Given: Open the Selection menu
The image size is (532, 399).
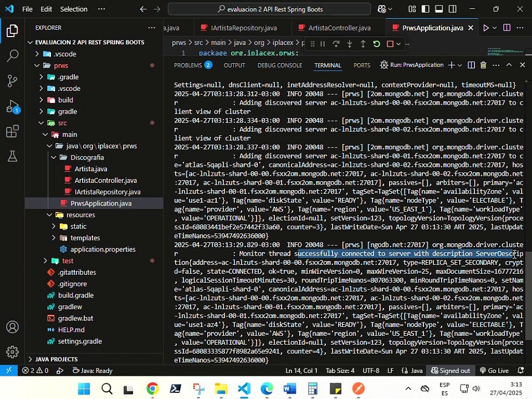Looking at the screenshot, I should (74, 9).
